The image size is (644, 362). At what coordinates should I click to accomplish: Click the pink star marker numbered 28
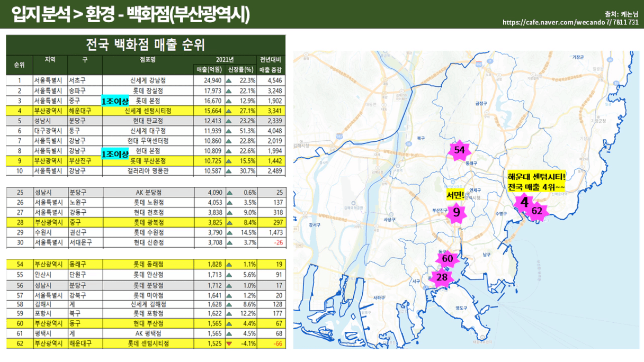pos(441,277)
